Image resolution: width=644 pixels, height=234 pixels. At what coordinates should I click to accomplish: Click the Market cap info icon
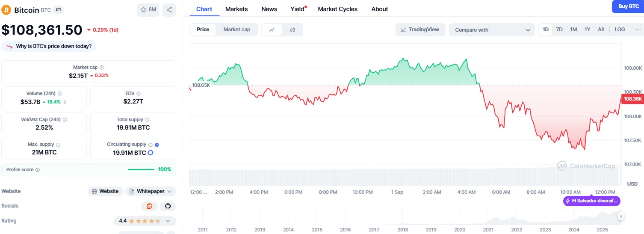coord(102,68)
